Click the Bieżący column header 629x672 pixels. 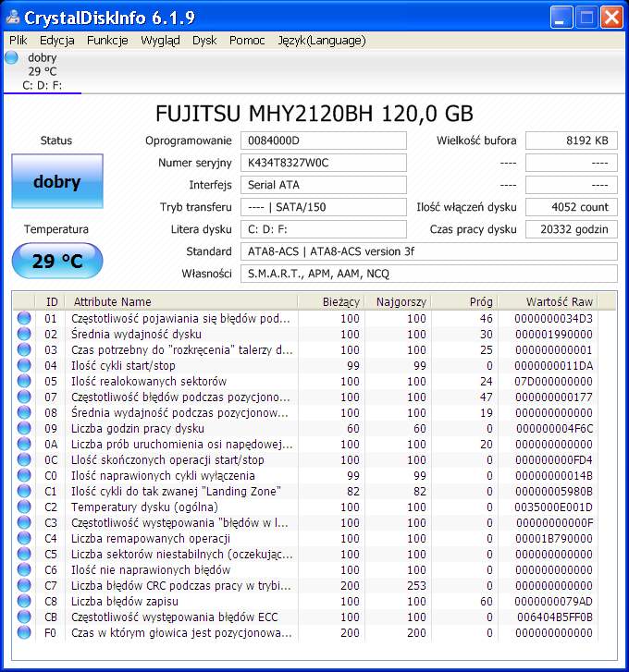pos(331,301)
